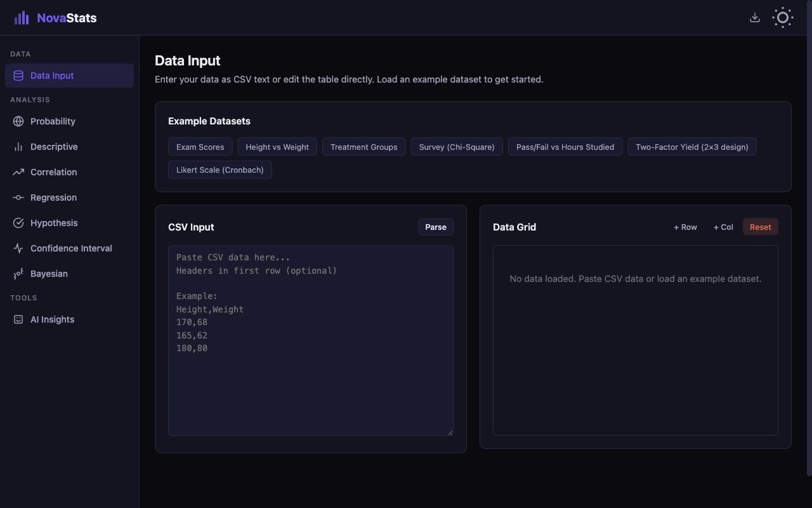Click the Probability globe icon

(18, 121)
